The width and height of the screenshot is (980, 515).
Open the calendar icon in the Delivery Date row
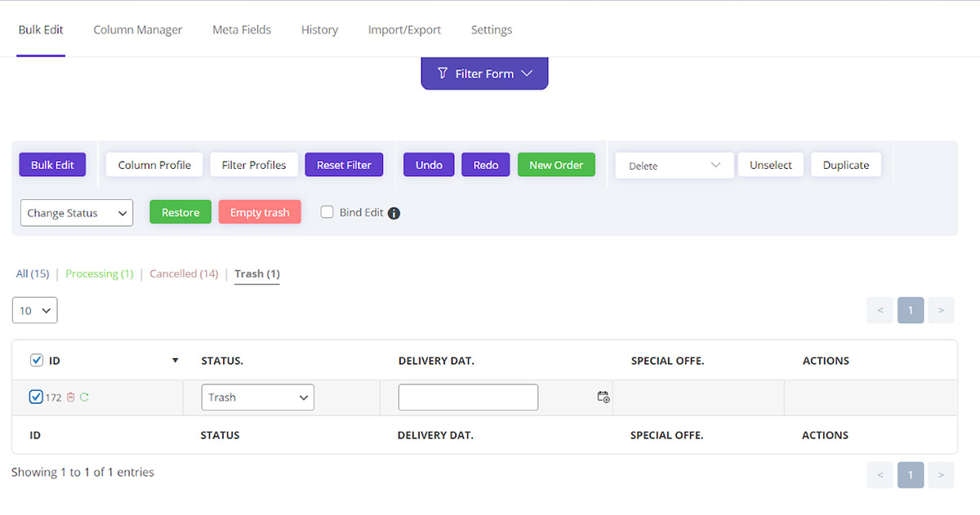(x=604, y=397)
